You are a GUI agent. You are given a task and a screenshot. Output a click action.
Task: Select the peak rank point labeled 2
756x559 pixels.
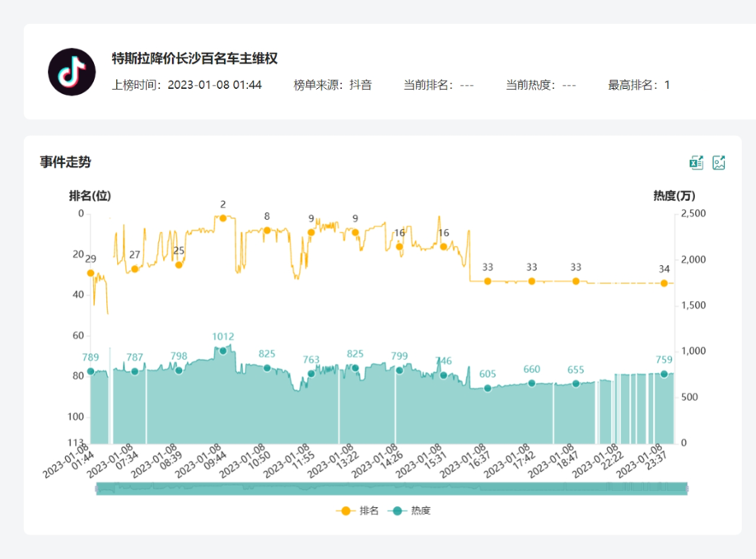[222, 218]
